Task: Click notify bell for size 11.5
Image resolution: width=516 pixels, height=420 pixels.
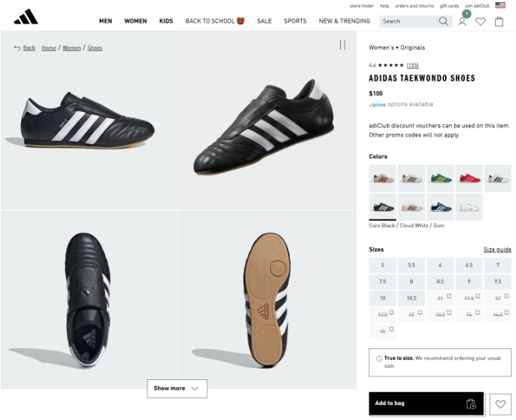Action: [478, 296]
